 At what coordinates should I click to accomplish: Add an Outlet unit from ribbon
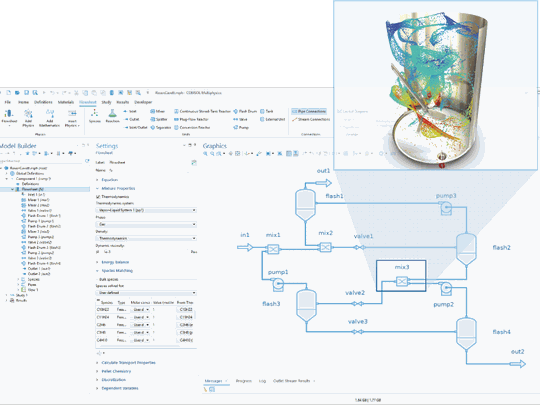[131, 119]
